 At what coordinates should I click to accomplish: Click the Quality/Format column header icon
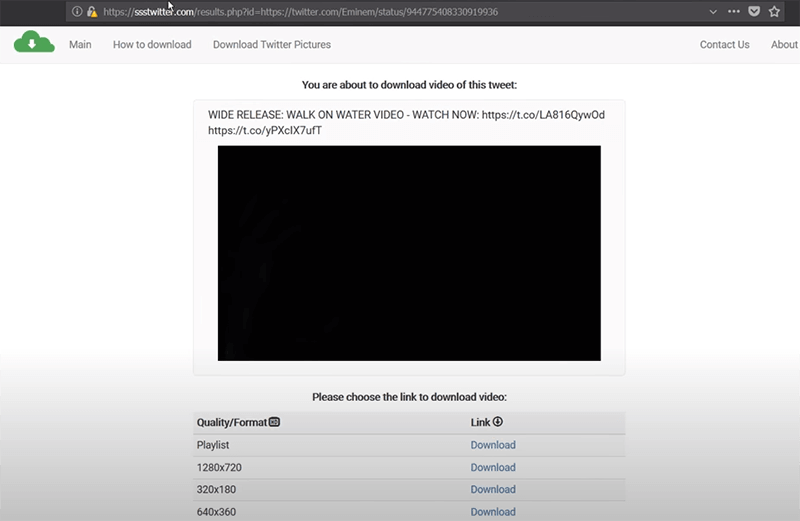(274, 422)
